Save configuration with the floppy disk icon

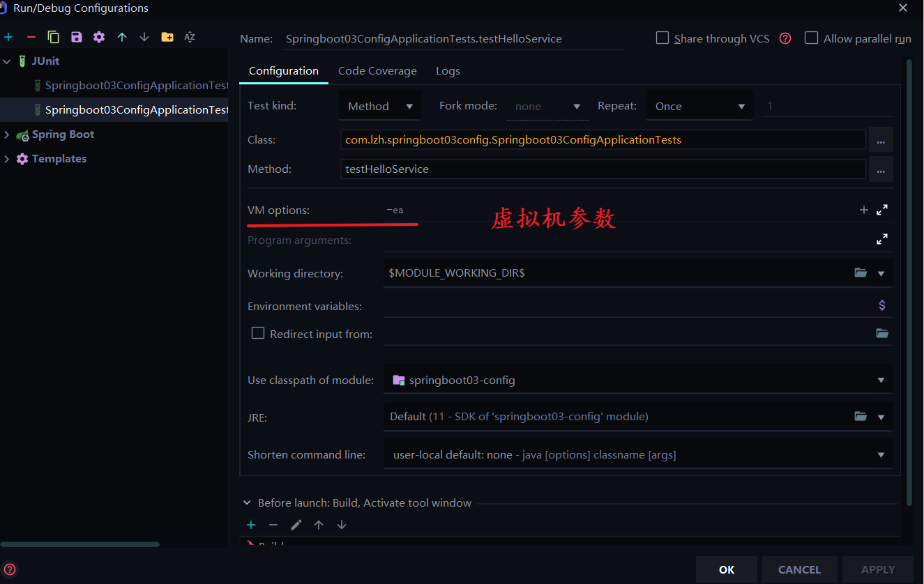(x=77, y=37)
